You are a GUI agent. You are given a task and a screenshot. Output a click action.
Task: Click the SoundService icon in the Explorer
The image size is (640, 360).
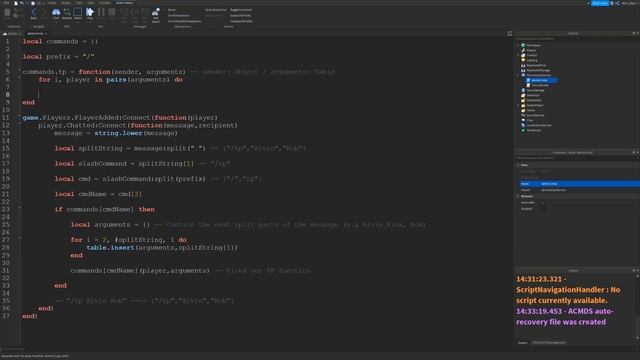(x=523, y=115)
